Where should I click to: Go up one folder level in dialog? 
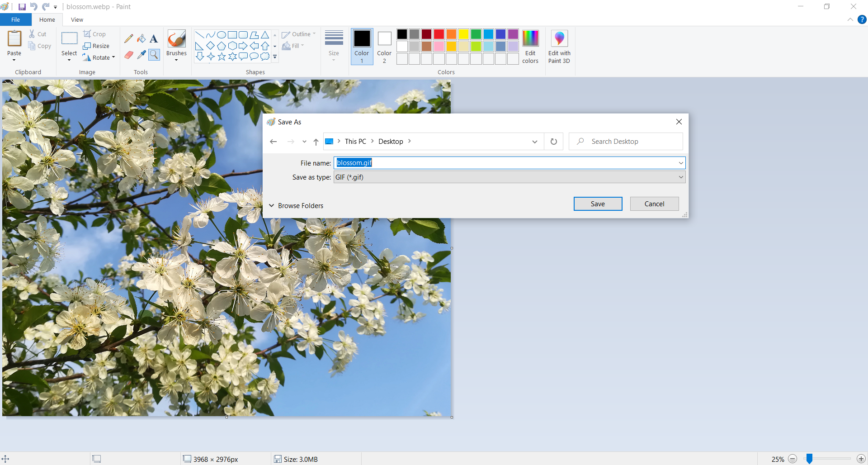tap(316, 142)
